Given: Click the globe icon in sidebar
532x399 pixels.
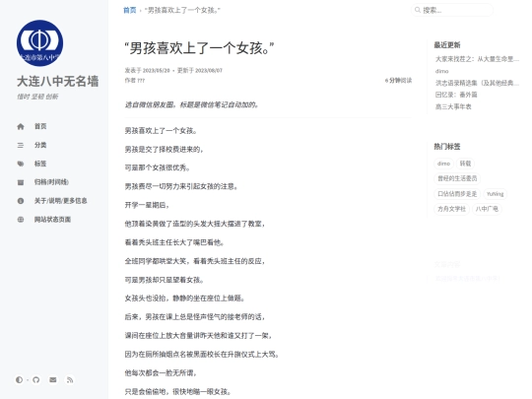Looking at the screenshot, I should (x=21, y=220).
